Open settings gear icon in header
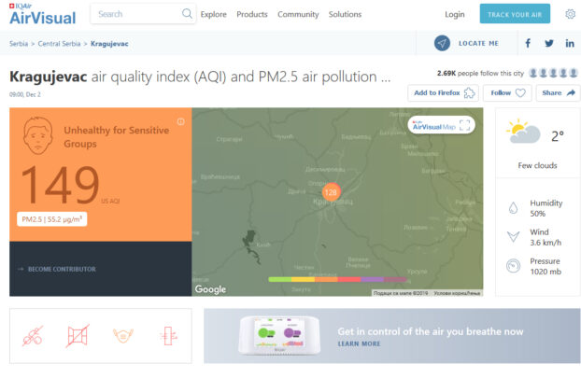Image resolution: width=581 pixels, height=392 pixels. tap(570, 14)
